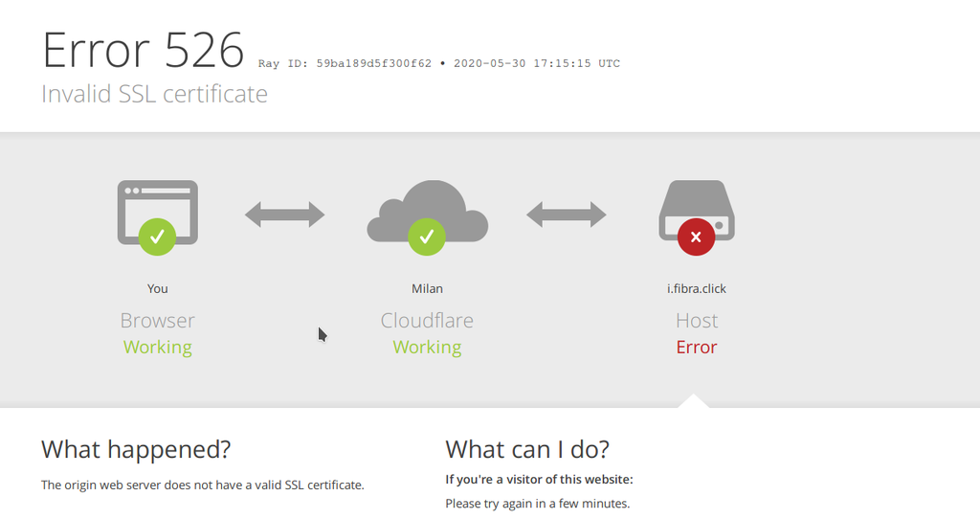980x519 pixels.
Task: Click the green checkmark badge on cloud icon
Action: pos(427,237)
